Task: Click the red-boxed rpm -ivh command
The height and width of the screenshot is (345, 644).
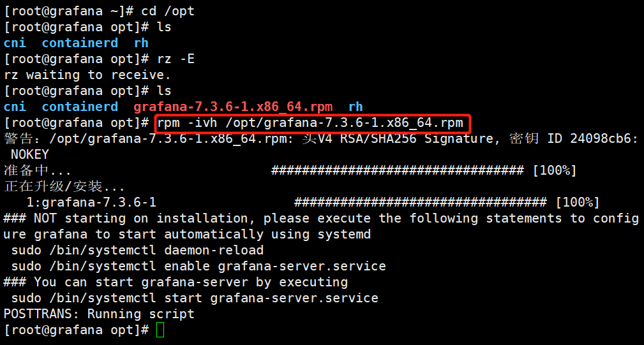Action: pos(313,122)
